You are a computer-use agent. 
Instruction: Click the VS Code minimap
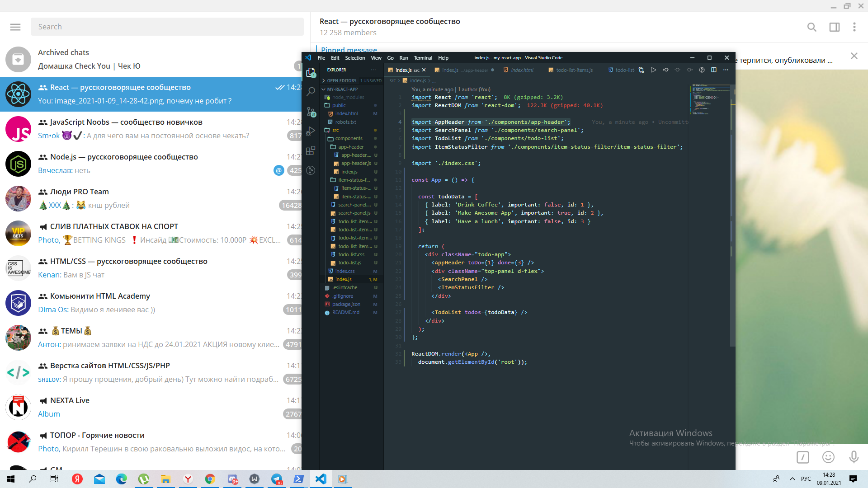[709, 99]
